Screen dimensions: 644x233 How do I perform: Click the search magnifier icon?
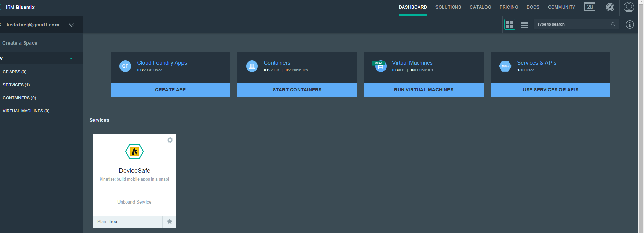(613, 24)
